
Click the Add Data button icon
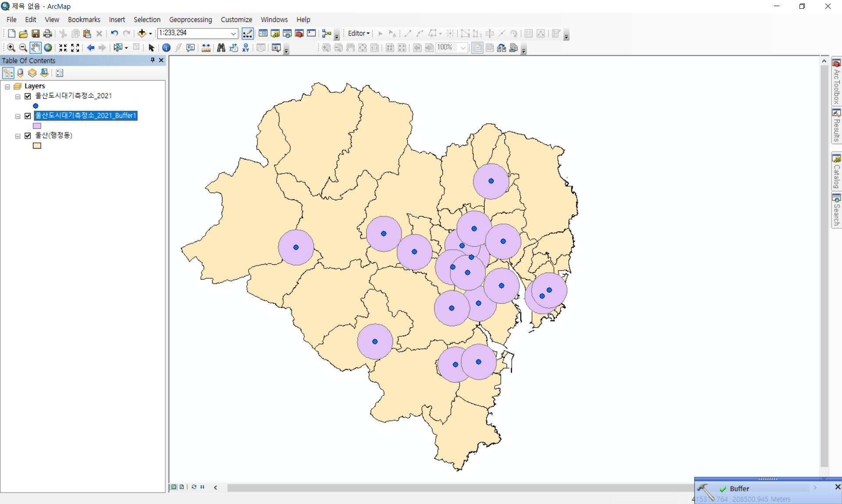pyautogui.click(x=142, y=33)
